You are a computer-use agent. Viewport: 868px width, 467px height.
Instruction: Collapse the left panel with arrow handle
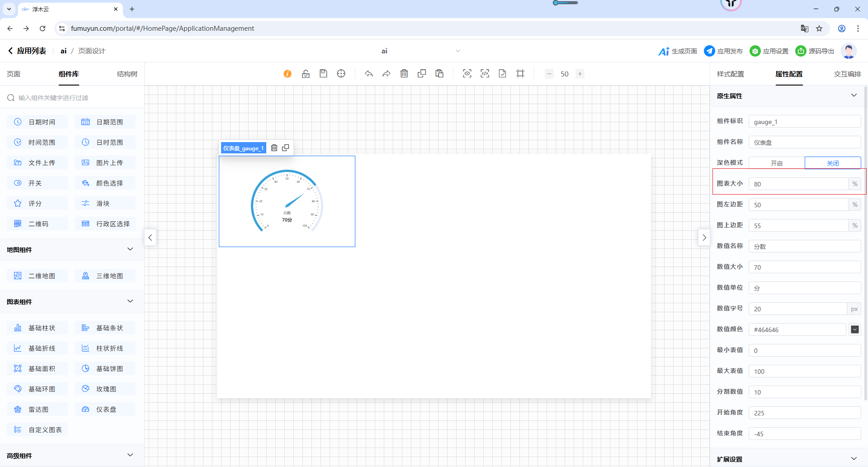pos(151,238)
